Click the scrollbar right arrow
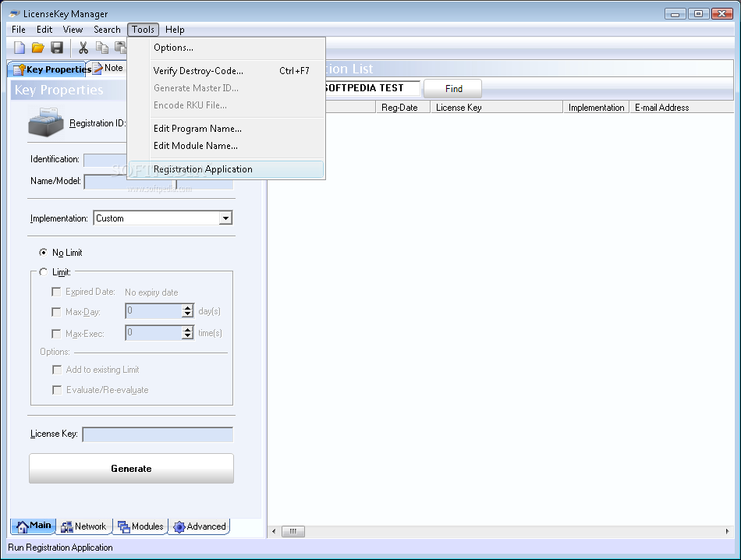Viewport: 741px width, 560px height. click(x=727, y=531)
